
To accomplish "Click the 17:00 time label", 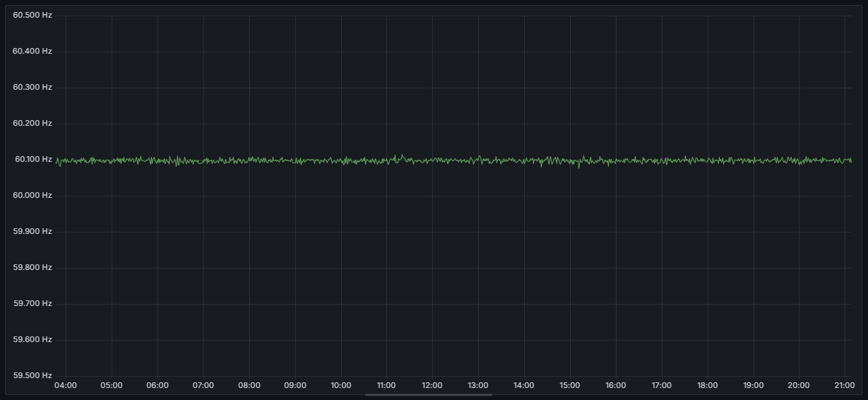I will tap(662, 385).
